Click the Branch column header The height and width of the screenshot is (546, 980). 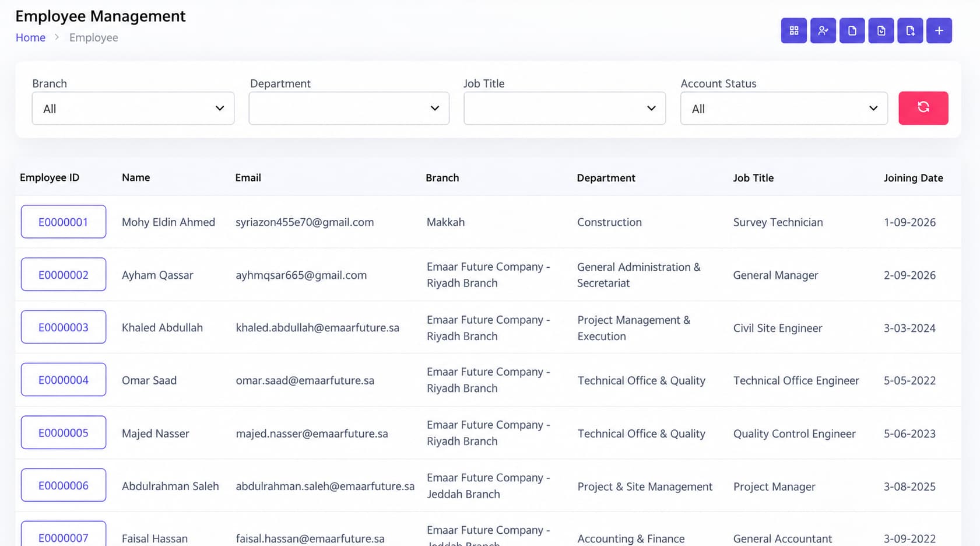click(442, 178)
